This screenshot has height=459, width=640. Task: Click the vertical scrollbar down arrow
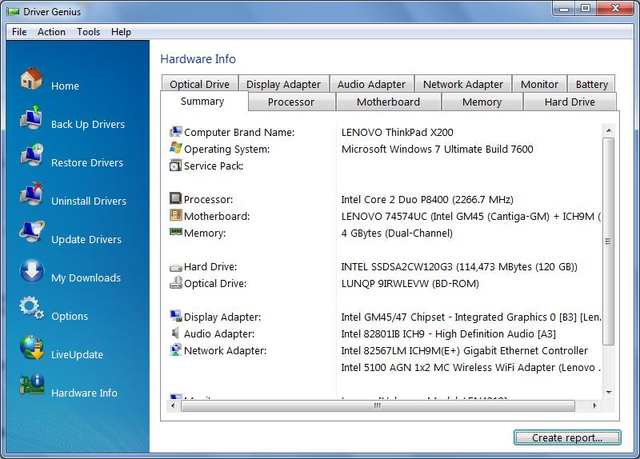coord(609,392)
